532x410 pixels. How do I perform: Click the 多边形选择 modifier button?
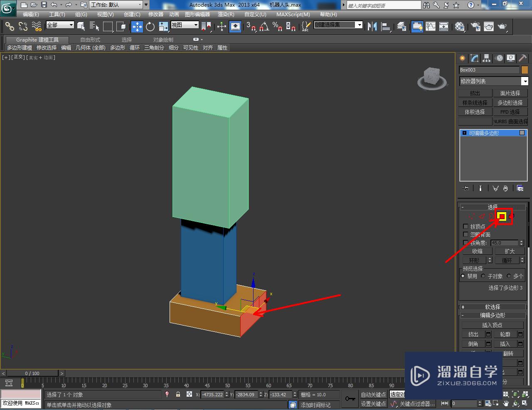510,103
